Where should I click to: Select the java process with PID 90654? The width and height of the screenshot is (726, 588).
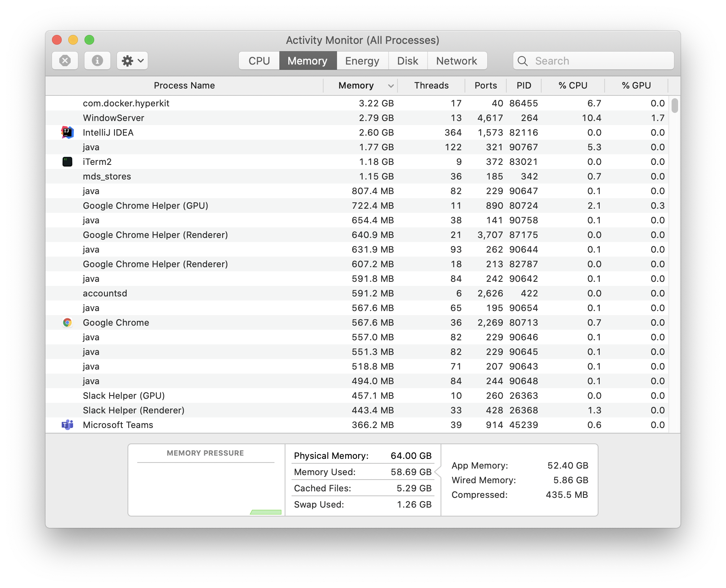[x=357, y=308]
